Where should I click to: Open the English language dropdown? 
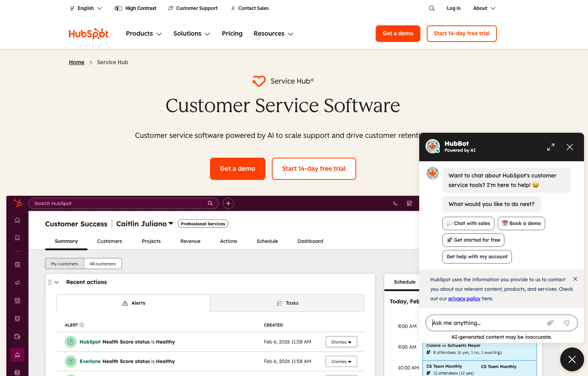86,8
